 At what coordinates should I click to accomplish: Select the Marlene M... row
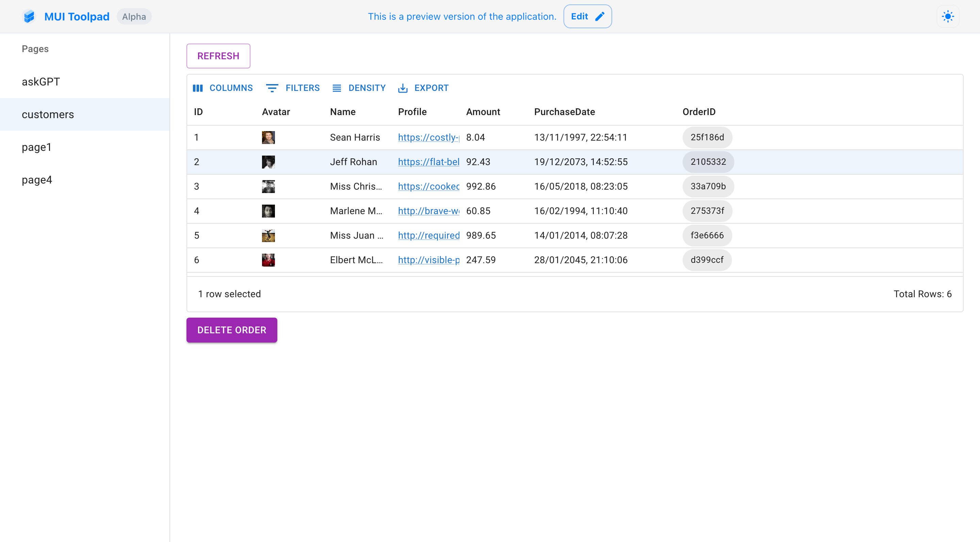tap(356, 211)
